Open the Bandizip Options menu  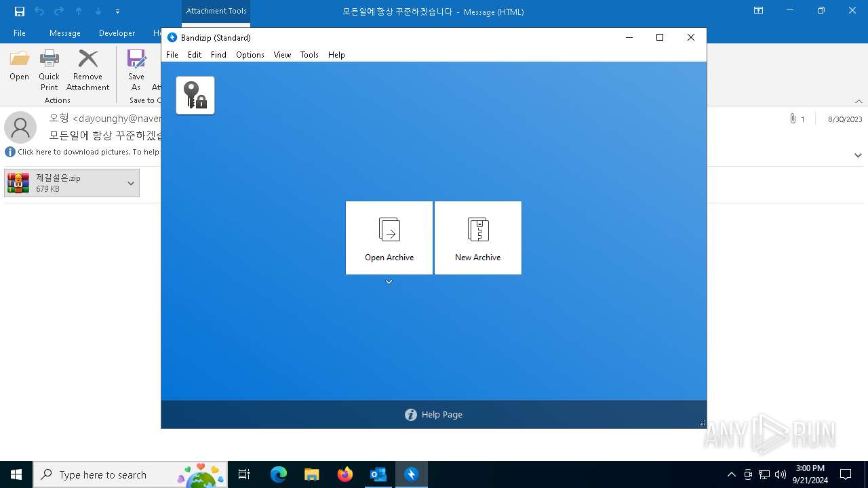[250, 55]
